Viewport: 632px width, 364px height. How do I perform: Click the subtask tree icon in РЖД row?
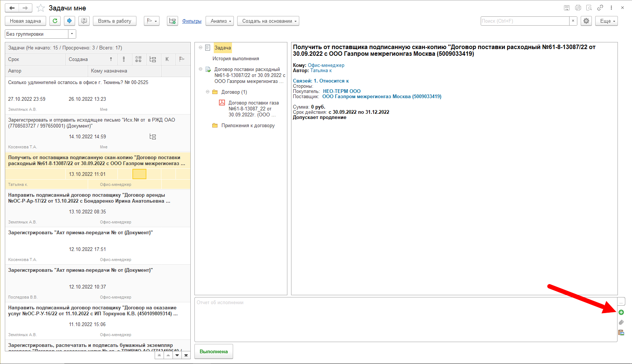(153, 136)
